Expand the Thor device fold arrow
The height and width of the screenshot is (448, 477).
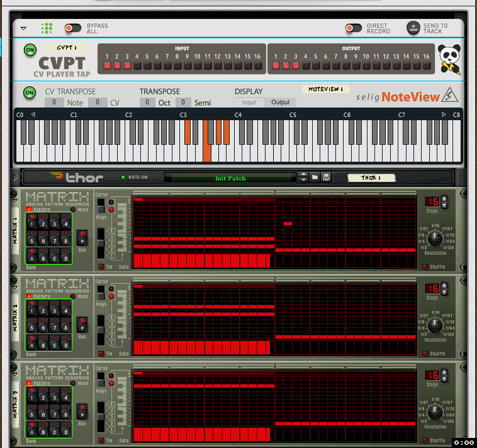pyautogui.click(x=14, y=177)
